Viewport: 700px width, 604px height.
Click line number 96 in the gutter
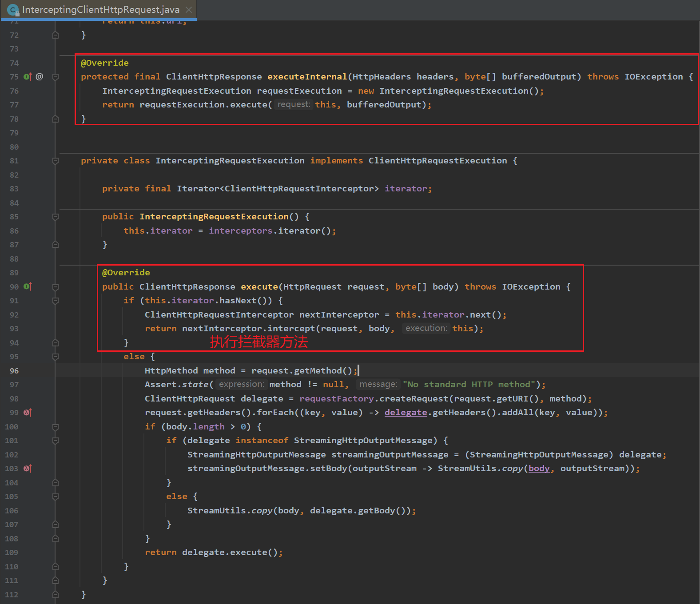14,371
